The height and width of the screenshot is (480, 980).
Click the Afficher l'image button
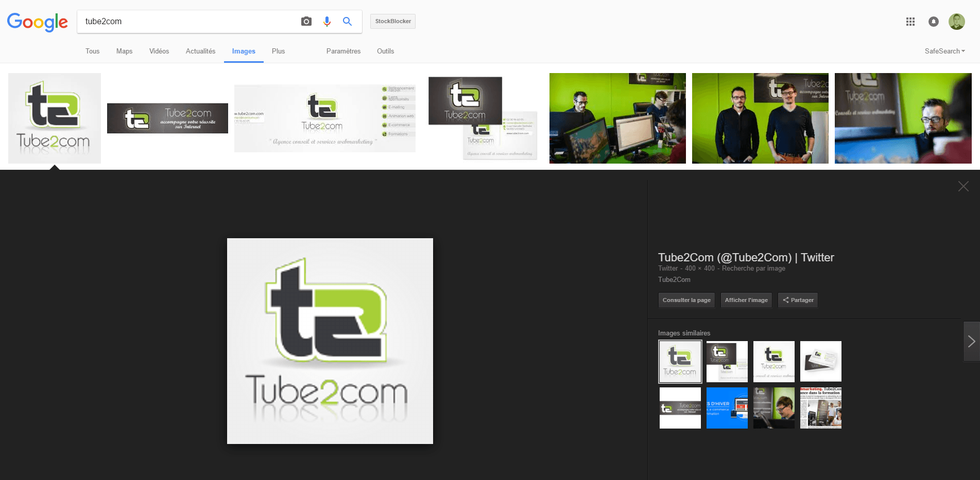pos(746,300)
